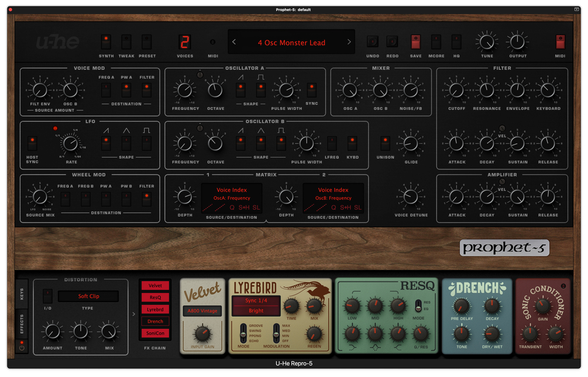Open the Velvet A800 Vintage selector
This screenshot has width=588, height=377.
[202, 311]
